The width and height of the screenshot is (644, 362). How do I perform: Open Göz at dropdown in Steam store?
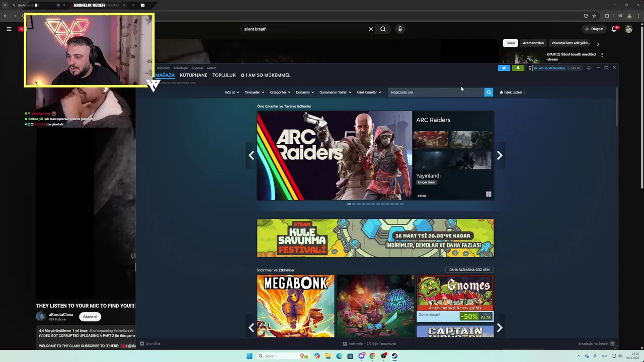click(x=232, y=93)
